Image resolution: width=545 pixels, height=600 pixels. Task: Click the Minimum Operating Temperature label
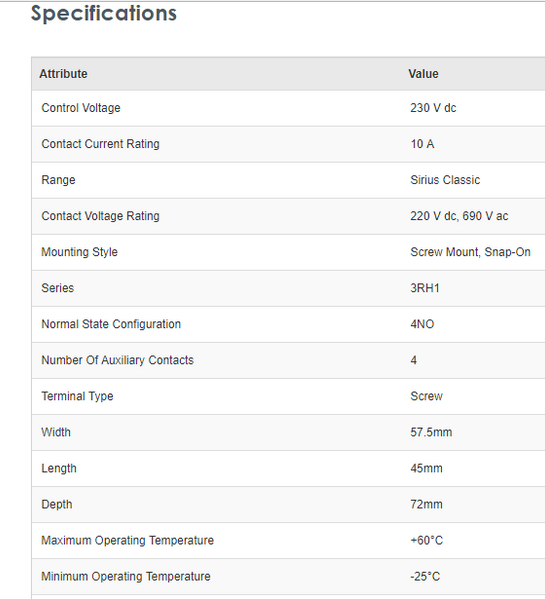(126, 576)
